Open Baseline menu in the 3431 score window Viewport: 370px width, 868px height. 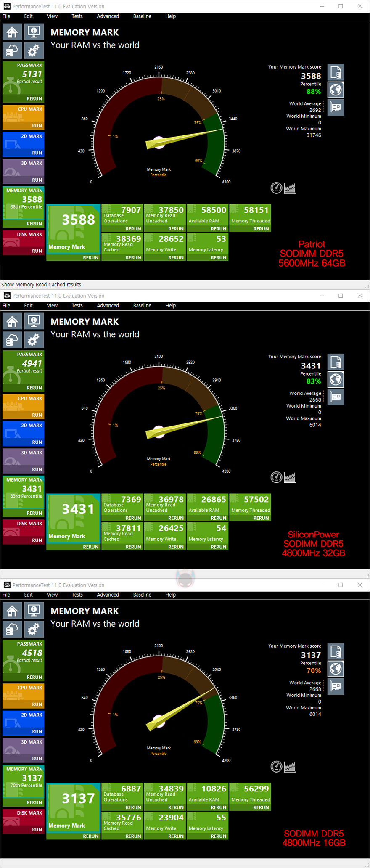coord(142,306)
